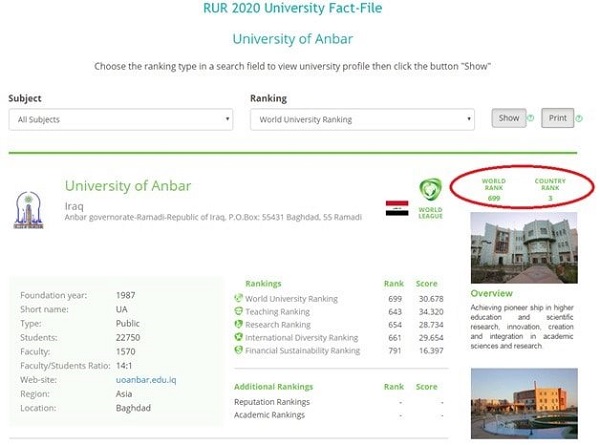Click the International Diversity score 29.654
Viewport: 600px width, 445px height.
pyautogui.click(x=431, y=338)
